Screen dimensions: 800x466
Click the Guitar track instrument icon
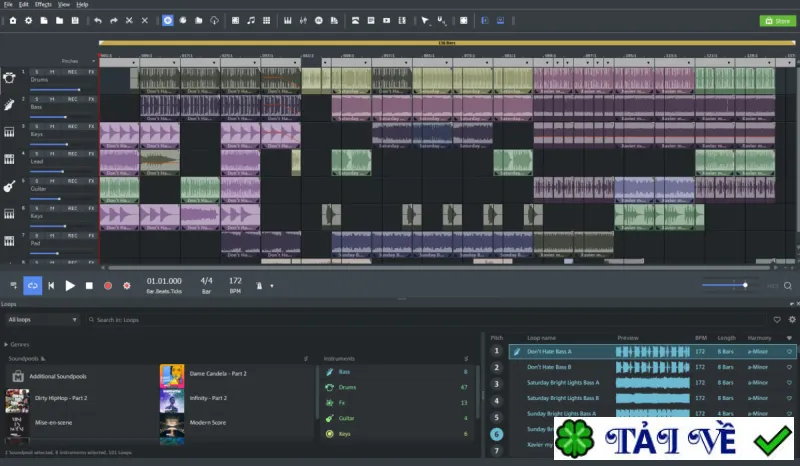(x=9, y=187)
